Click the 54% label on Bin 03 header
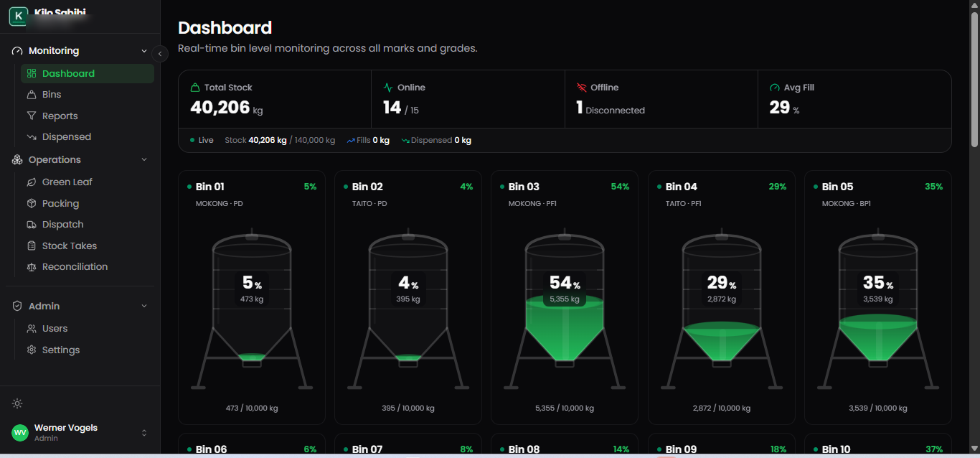The height and width of the screenshot is (458, 980). (620, 187)
